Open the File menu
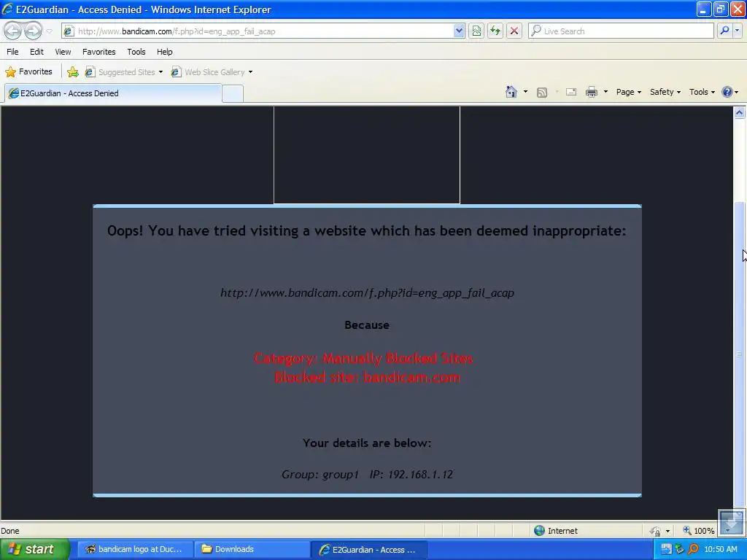Screen dimensions: 747x560 [12, 52]
